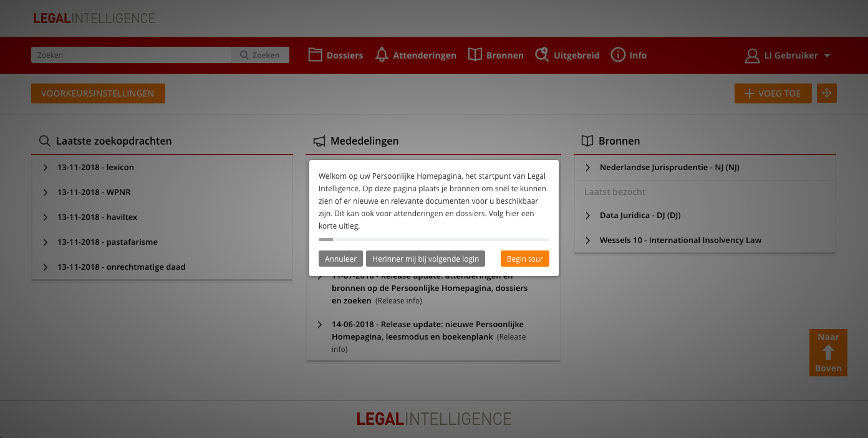Click the Begin tour button
868x438 pixels.
click(524, 259)
